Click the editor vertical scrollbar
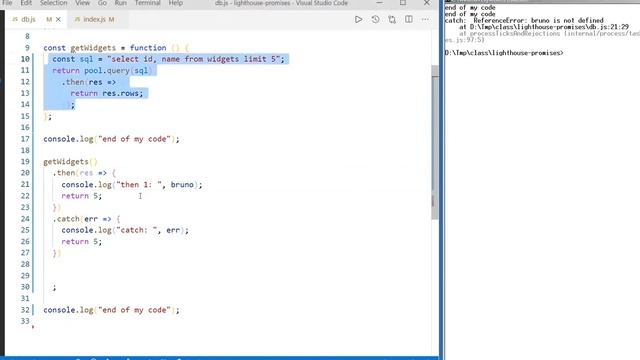This screenshot has width=640, height=360. click(x=435, y=142)
